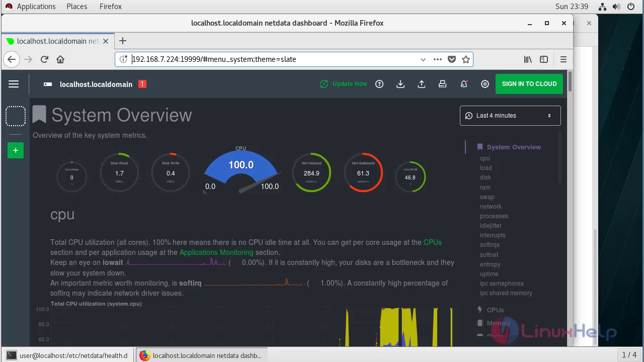Switch to the terminal taskbar window
The width and height of the screenshot is (644, 362).
[67, 355]
